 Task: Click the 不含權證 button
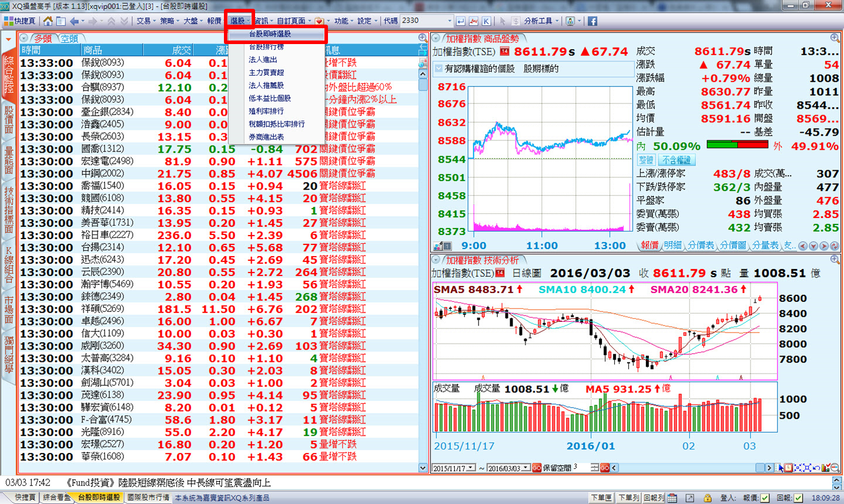coord(676,160)
